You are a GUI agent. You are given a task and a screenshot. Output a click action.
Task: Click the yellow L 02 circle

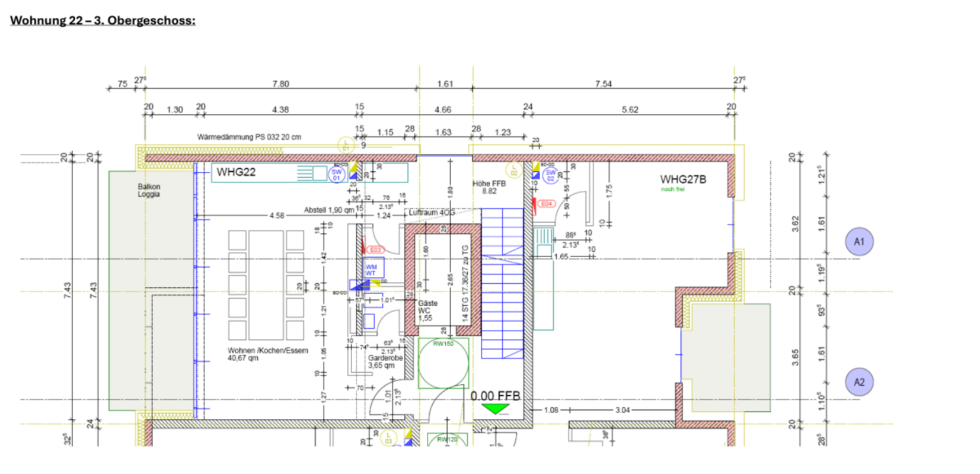(x=514, y=169)
